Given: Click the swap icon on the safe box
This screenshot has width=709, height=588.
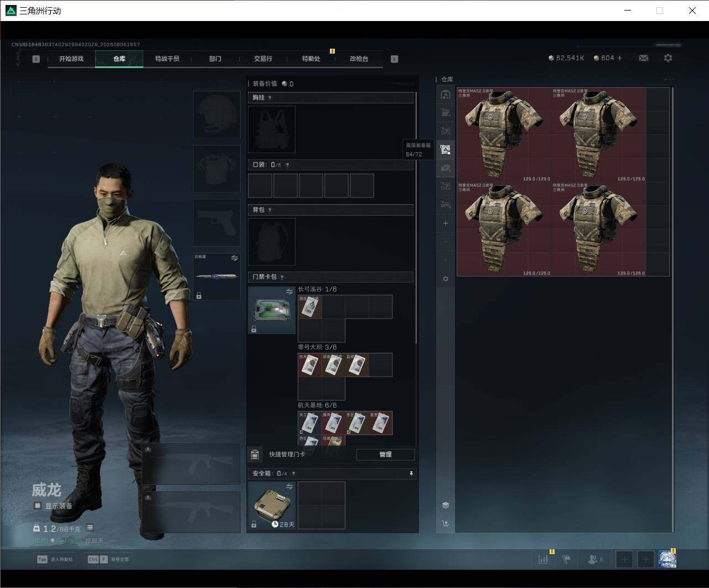Looking at the screenshot, I should (x=289, y=487).
